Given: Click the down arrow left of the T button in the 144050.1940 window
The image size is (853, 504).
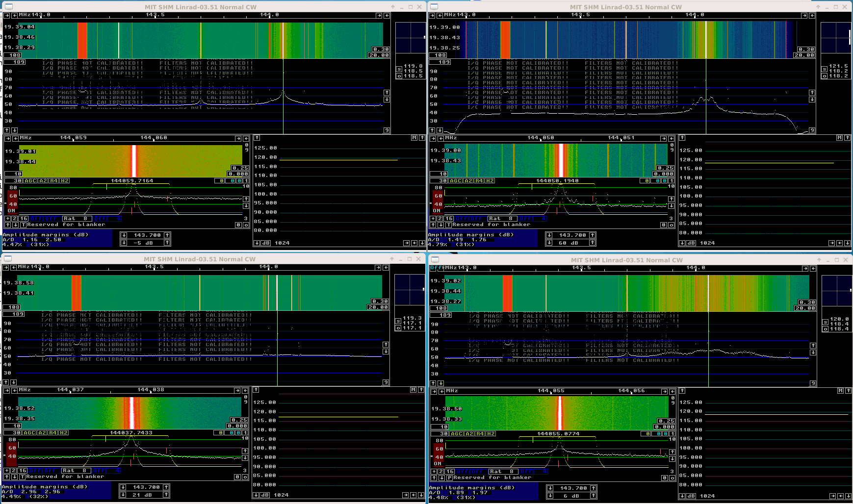Looking at the screenshot, I should tap(441, 225).
